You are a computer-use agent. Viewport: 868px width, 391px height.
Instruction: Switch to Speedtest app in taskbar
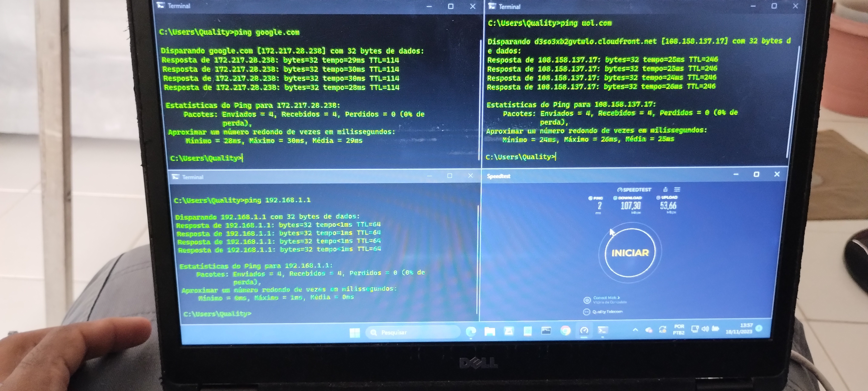pos(584,331)
